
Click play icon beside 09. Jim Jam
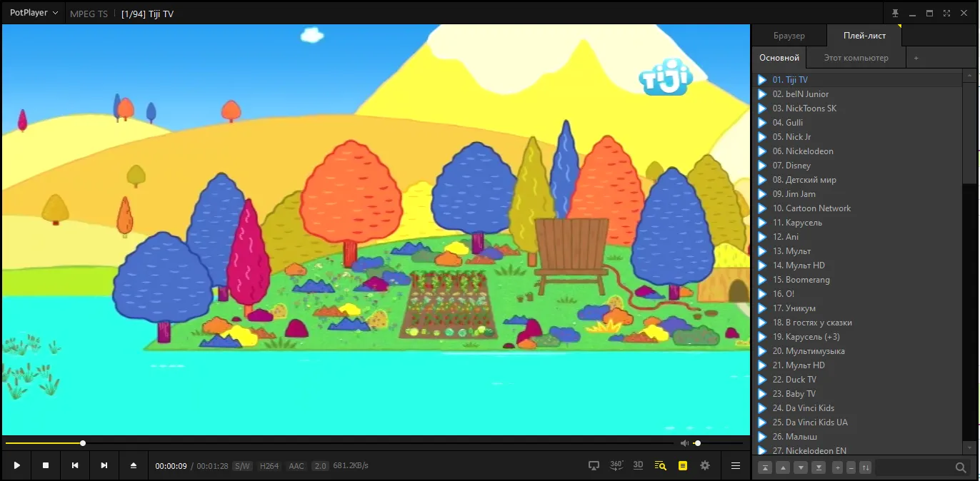(762, 194)
